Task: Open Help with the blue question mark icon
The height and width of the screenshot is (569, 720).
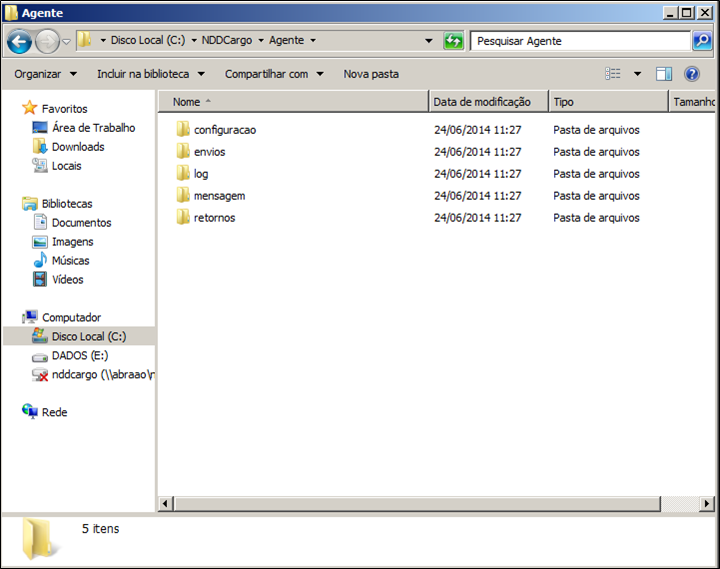Action: (x=692, y=73)
